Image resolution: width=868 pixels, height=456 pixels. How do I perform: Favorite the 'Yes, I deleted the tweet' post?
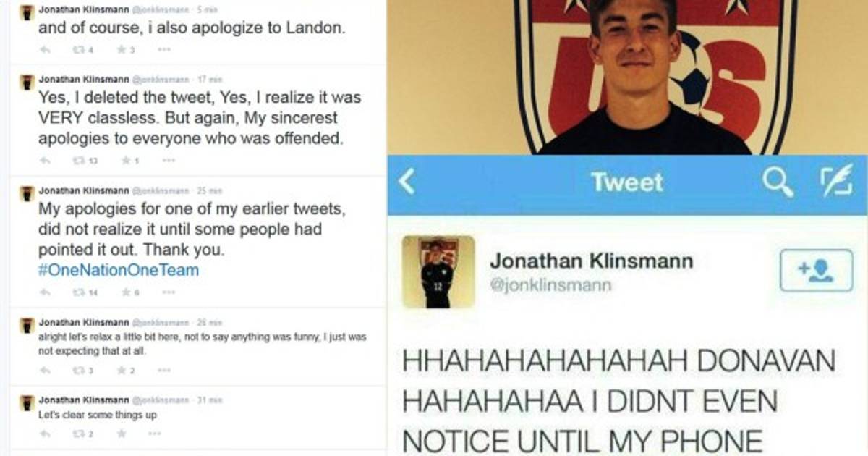pos(127,160)
